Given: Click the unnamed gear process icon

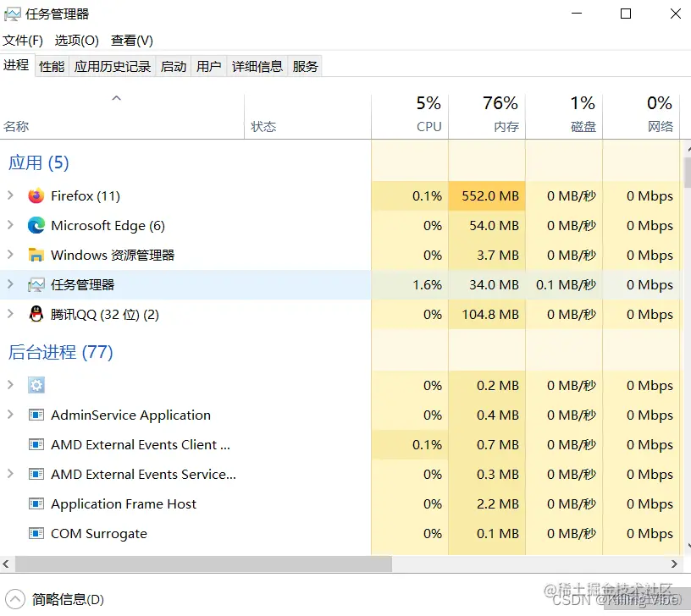Looking at the screenshot, I should pos(36,385).
